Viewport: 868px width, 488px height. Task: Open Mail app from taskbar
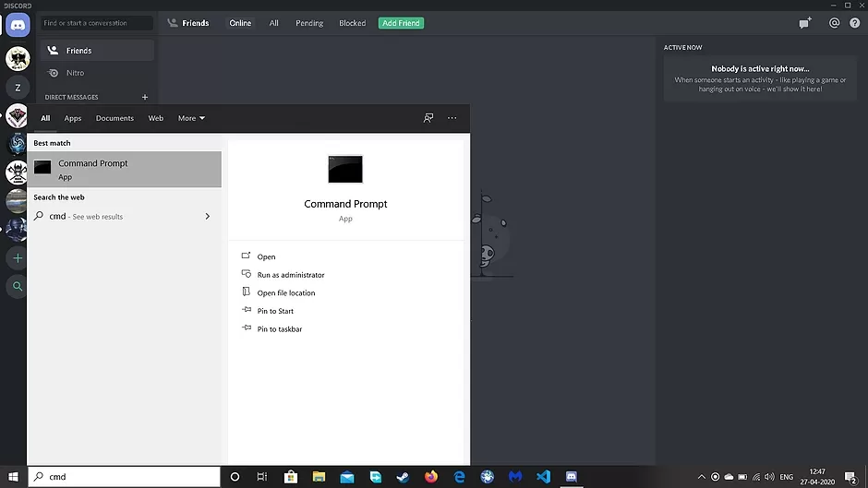tap(347, 476)
